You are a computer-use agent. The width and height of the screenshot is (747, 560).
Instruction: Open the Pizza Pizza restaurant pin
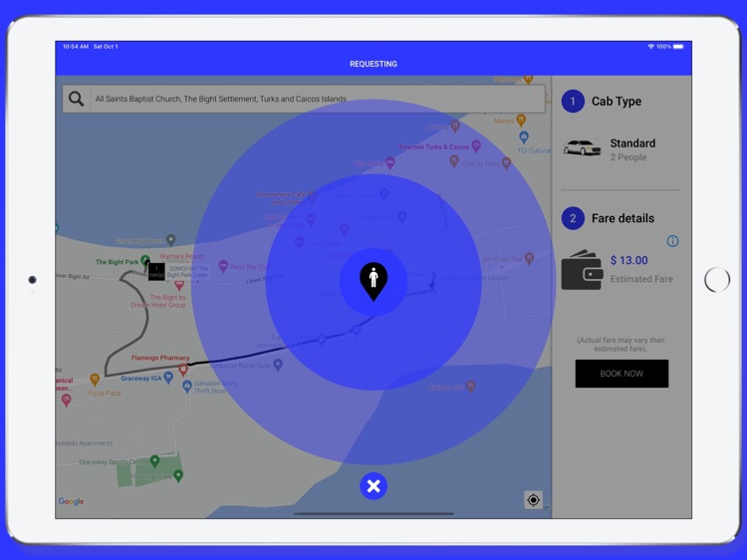95,380
